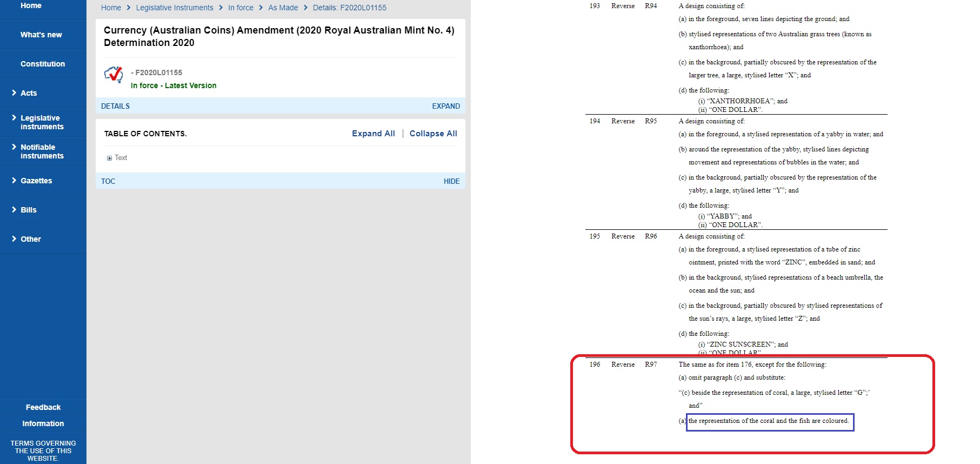Click the Australia checkmark status icon
Screen dimensions: 980x464
tap(114, 75)
